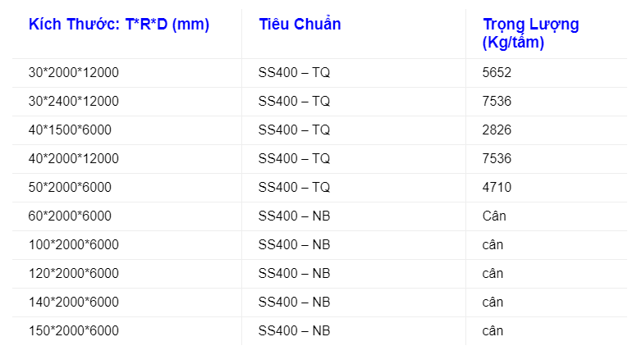Select the 100*2000*6000 size cell

pyautogui.click(x=74, y=245)
